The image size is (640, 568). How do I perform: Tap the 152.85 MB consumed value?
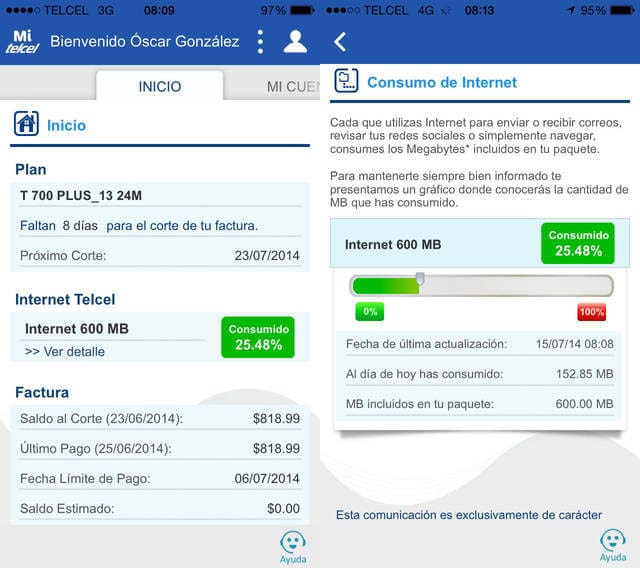tap(584, 374)
